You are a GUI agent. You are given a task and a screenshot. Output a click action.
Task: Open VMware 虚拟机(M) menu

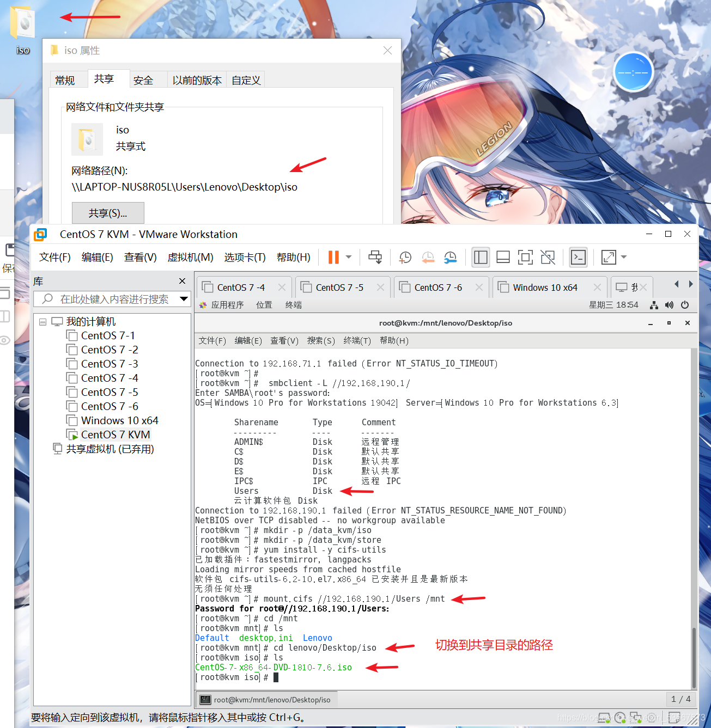(x=190, y=257)
